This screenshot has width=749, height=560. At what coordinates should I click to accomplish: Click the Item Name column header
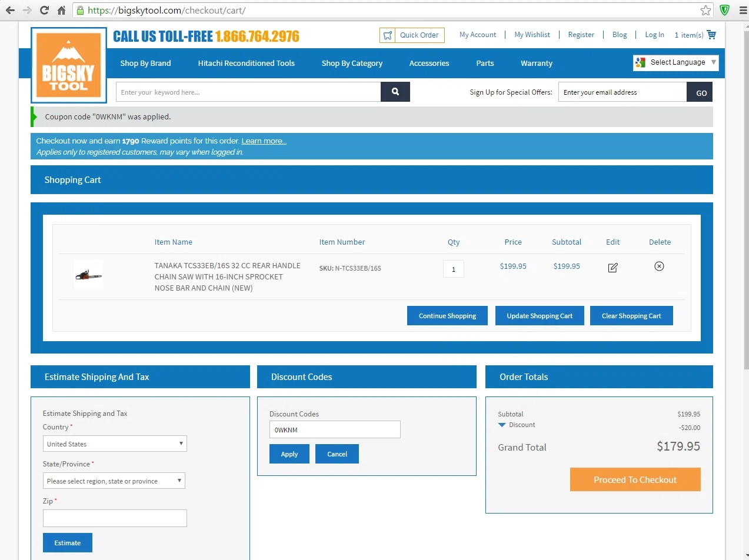pos(173,242)
